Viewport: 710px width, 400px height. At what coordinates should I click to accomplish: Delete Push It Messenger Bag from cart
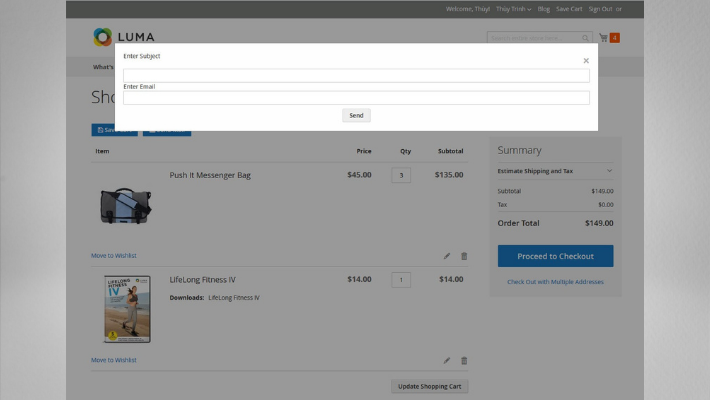click(x=464, y=256)
